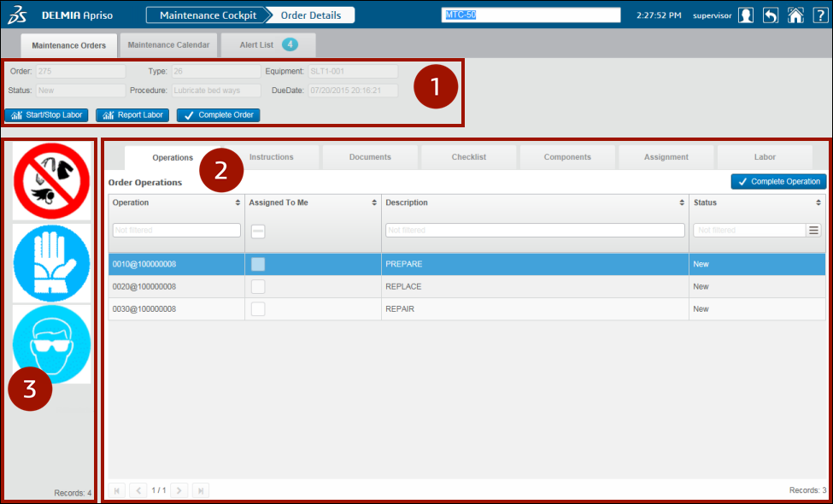Click the Equipment field showing SLT1-001
Screen dimensions: 833x504
[x=353, y=72]
